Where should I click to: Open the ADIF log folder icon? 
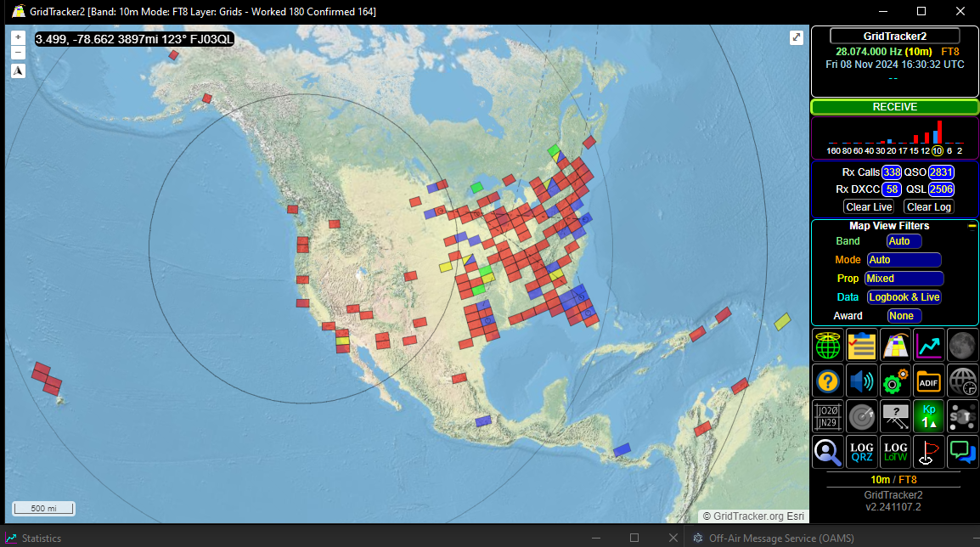[928, 381]
